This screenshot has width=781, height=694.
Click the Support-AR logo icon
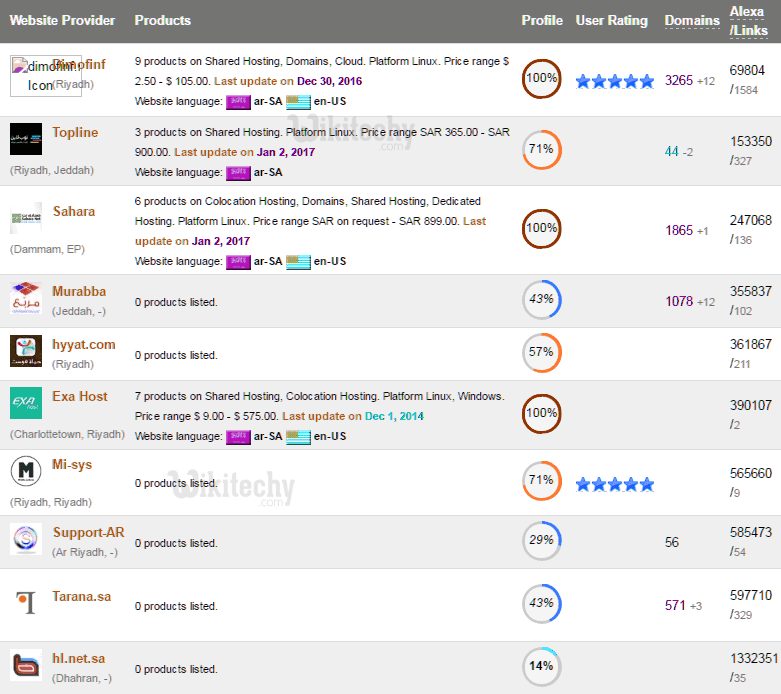pyautogui.click(x=26, y=540)
